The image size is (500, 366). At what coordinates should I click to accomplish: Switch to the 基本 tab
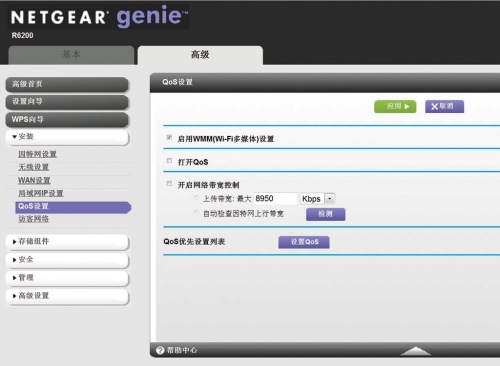(71, 55)
